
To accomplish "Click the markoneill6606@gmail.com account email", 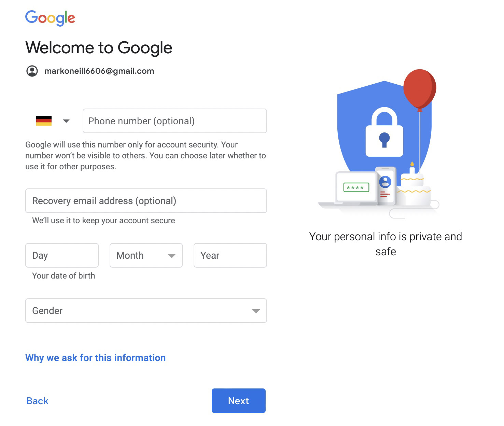I will click(x=99, y=71).
